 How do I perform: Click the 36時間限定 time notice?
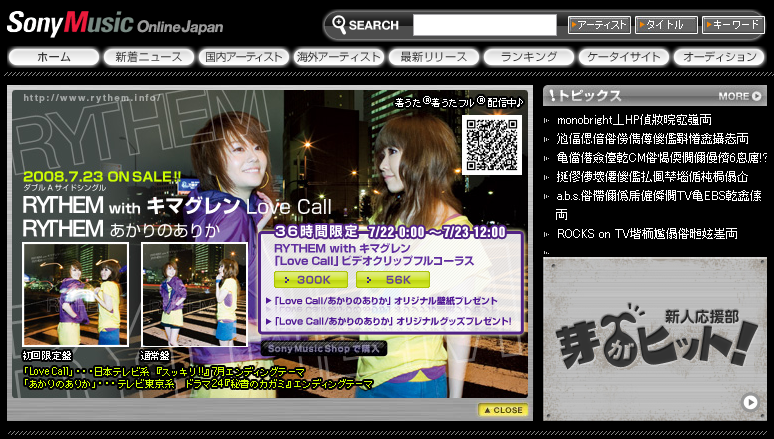(390, 232)
